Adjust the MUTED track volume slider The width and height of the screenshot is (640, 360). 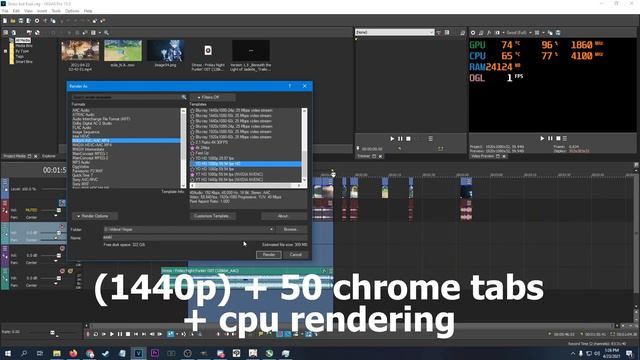(x=59, y=210)
